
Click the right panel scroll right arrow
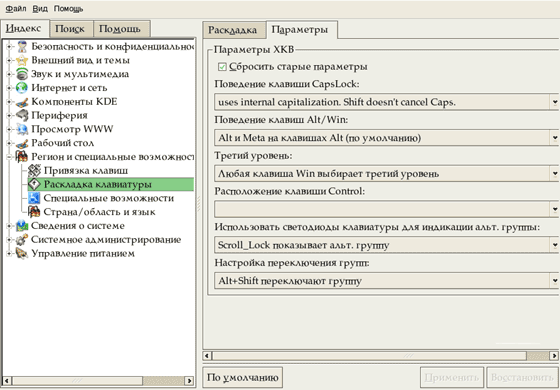pyautogui.click(x=554, y=356)
